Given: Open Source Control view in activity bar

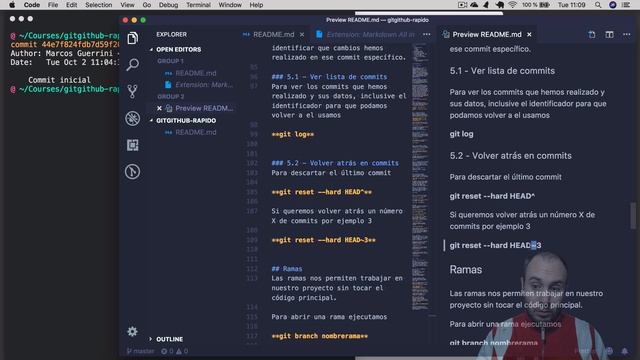Looking at the screenshot, I should click(x=132, y=91).
